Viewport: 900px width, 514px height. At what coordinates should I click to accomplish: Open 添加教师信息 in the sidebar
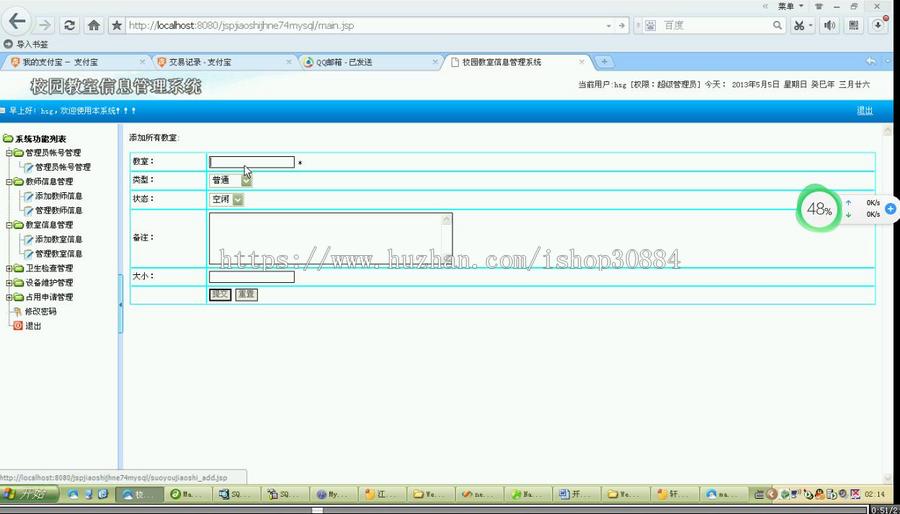coord(59,196)
